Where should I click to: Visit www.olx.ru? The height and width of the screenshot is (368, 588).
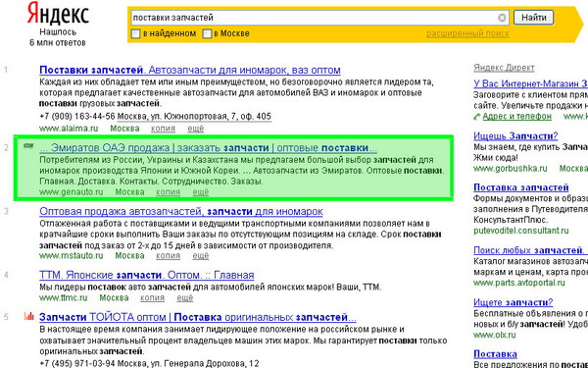(x=494, y=335)
